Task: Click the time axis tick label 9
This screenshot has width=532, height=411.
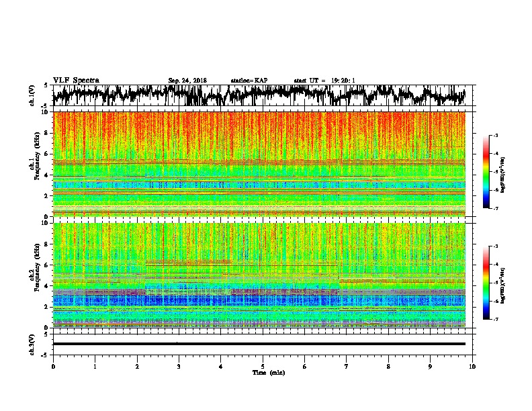Action: point(430,367)
